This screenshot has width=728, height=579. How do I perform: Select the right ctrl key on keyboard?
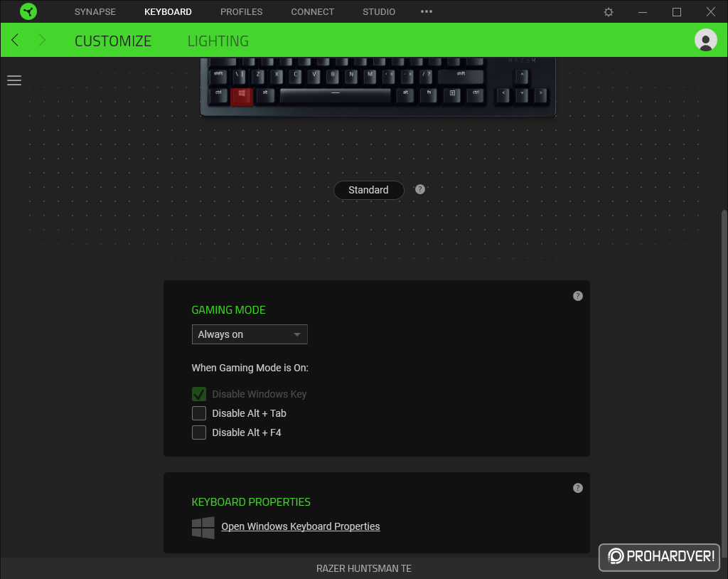coord(476,95)
